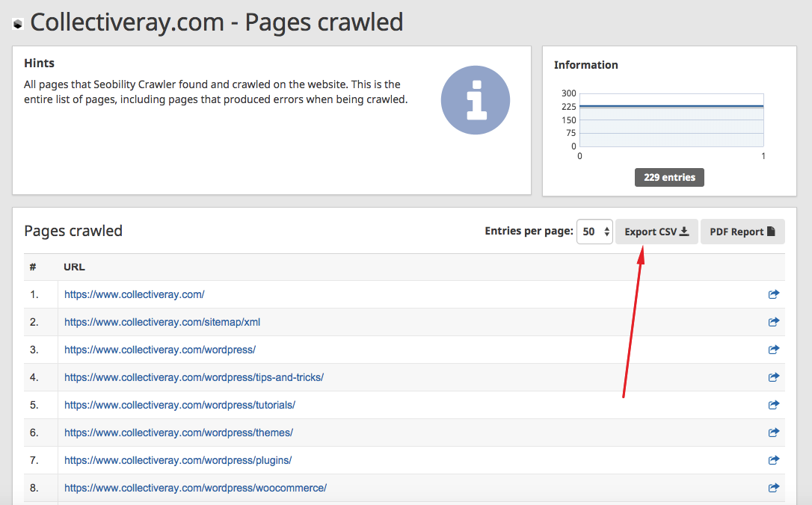Open external link icon for themes row
812x505 pixels.
pos(774,433)
